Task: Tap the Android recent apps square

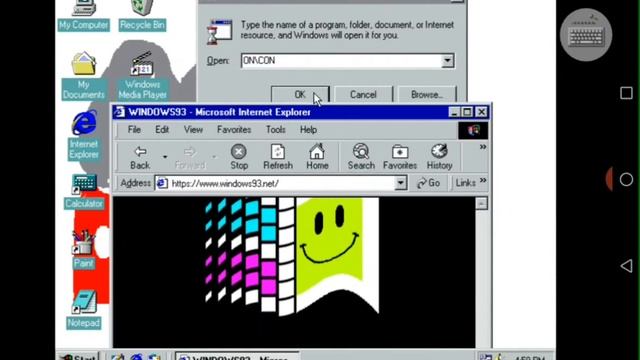Action: (627, 93)
